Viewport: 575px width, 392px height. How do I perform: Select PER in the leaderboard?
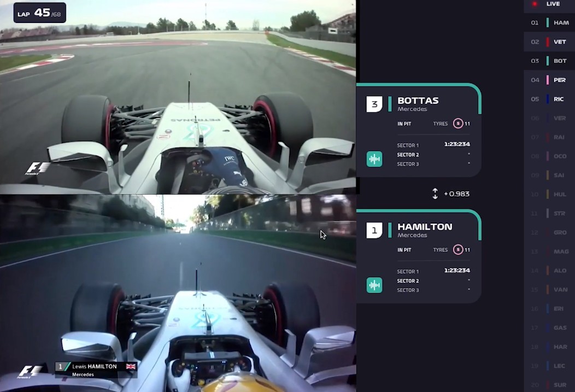549,80
